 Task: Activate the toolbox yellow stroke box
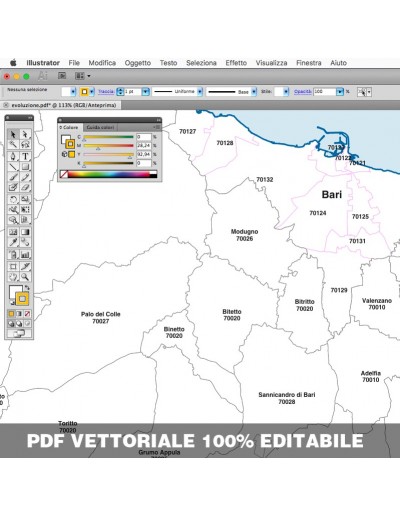tap(22, 299)
